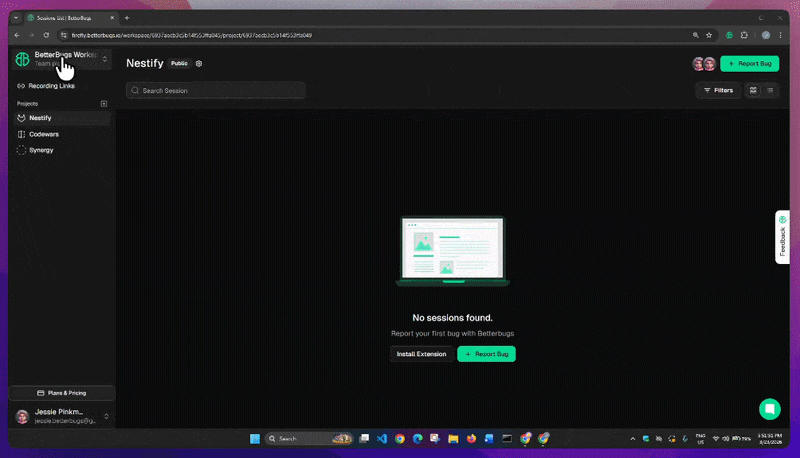Open Firefox from the taskbar
The width and height of the screenshot is (800, 458).
[x=471, y=439]
